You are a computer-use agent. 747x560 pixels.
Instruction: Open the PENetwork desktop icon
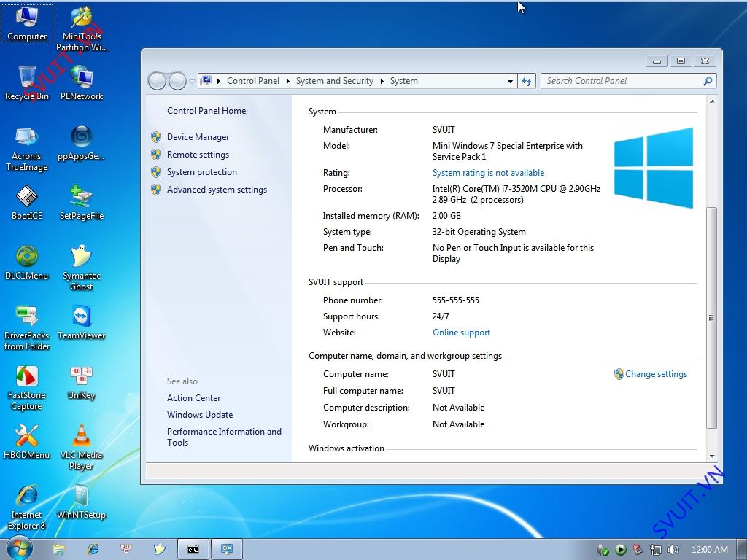tap(82, 83)
